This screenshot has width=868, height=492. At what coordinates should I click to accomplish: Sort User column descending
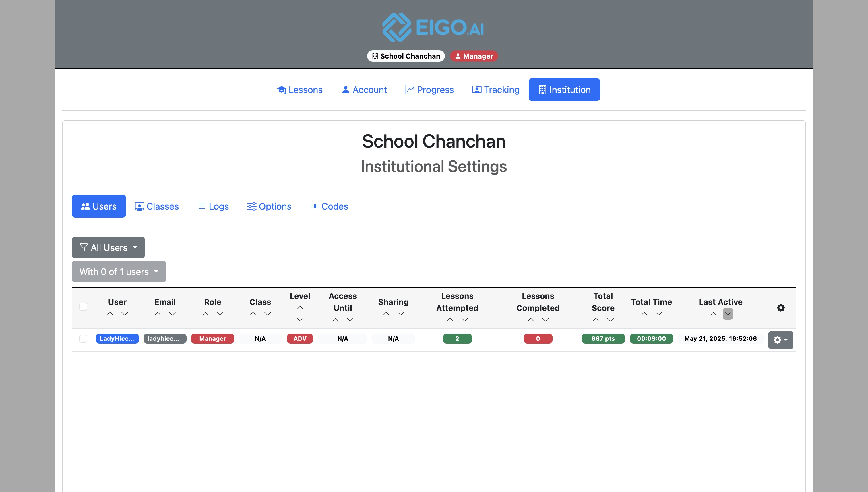coord(125,314)
